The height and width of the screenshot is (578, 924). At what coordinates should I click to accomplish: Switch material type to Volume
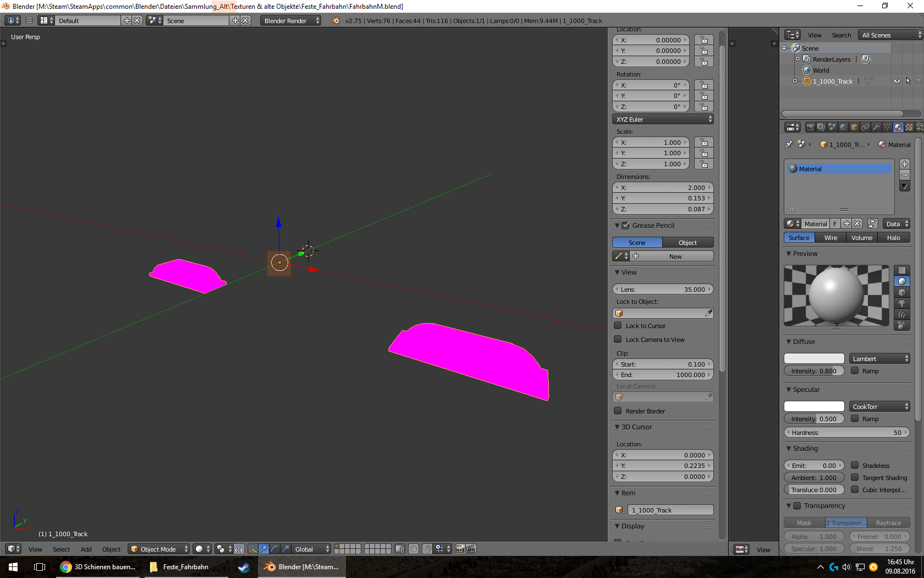click(x=862, y=238)
